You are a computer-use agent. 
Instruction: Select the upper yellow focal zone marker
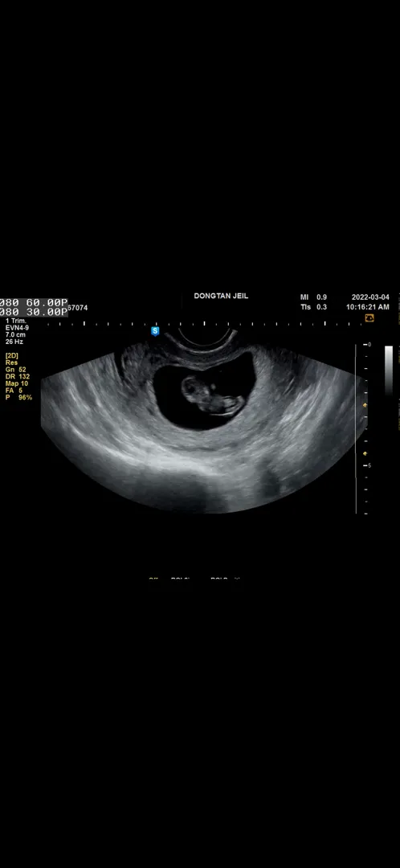365,406
